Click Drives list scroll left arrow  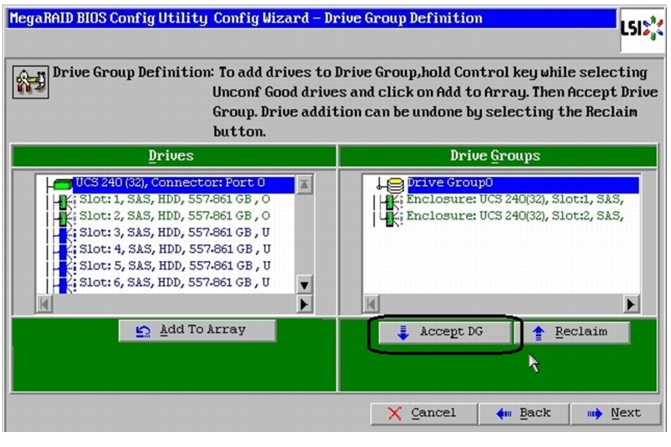(x=45, y=304)
